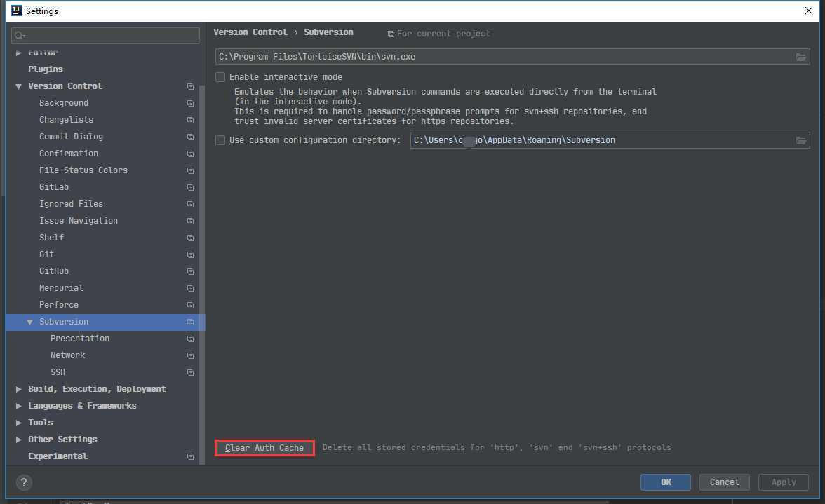Image resolution: width=825 pixels, height=504 pixels.
Task: Open Ignored Files settings
Action: (71, 204)
